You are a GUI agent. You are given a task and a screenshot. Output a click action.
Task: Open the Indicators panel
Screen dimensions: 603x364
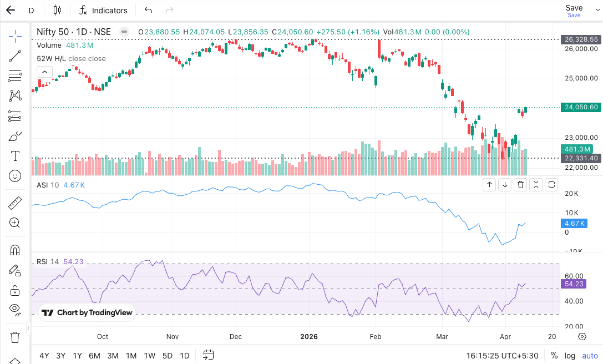tap(103, 10)
